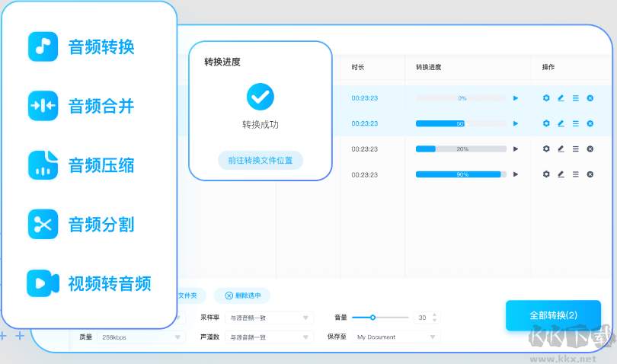Choose the 音频分割 audio split scissors icon
This screenshot has height=364, width=617.
click(43, 224)
